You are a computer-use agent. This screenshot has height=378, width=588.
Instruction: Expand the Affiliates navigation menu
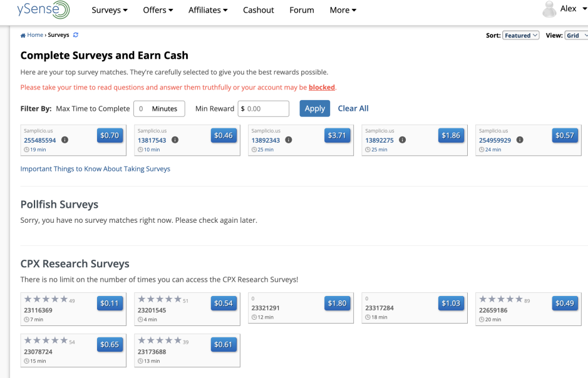pos(208,10)
